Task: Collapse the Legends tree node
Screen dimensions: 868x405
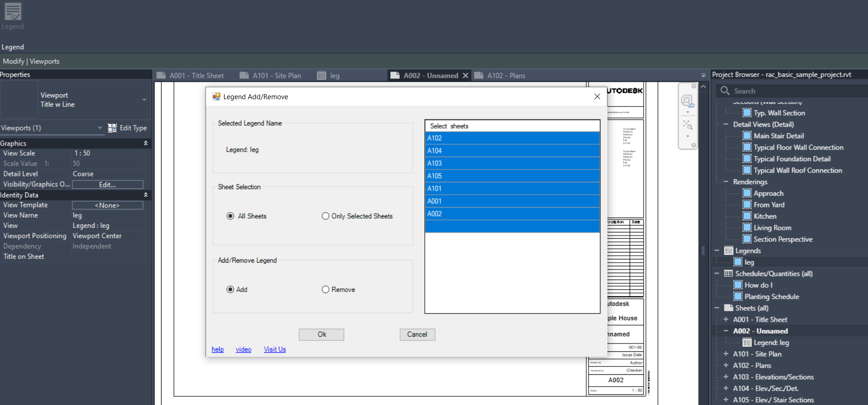Action: click(717, 251)
